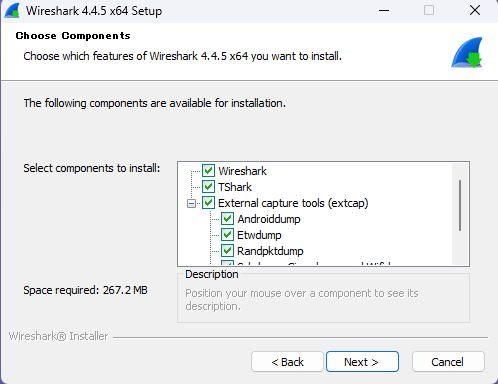Click the Wireshark fin icon in title bar

click(12, 11)
